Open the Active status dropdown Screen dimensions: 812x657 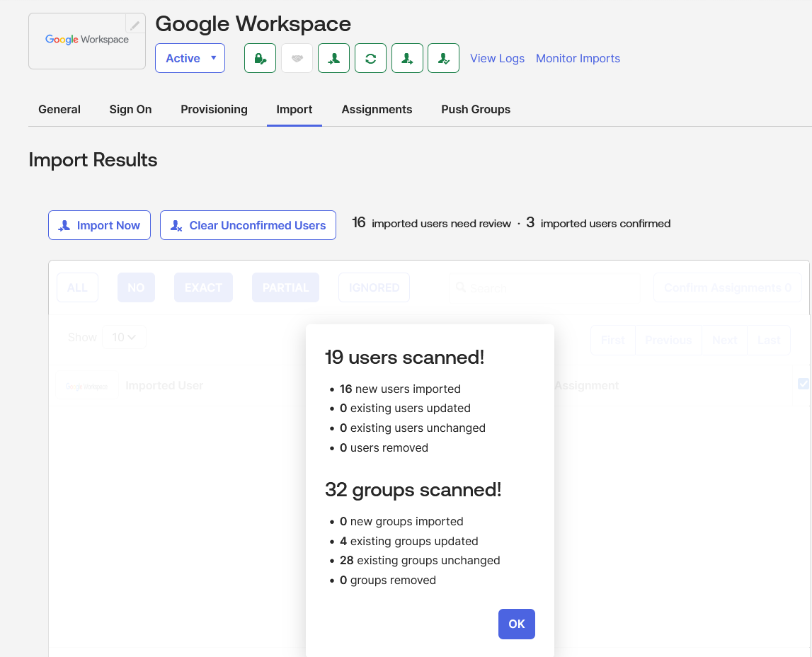coord(190,59)
